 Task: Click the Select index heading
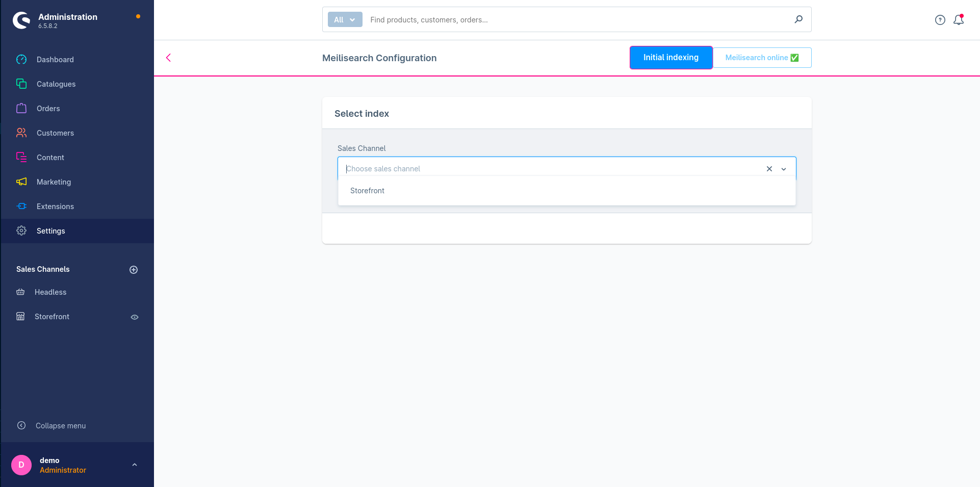tap(362, 114)
